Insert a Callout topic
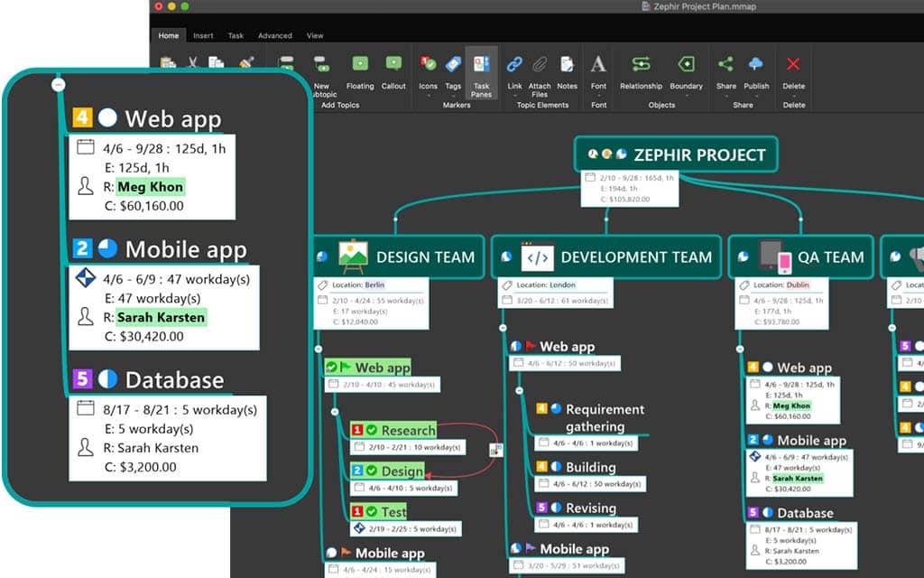 [x=393, y=65]
